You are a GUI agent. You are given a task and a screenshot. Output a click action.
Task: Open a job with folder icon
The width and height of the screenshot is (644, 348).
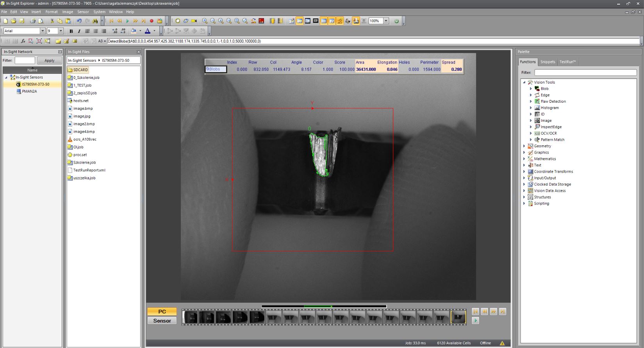pyautogui.click(x=14, y=21)
